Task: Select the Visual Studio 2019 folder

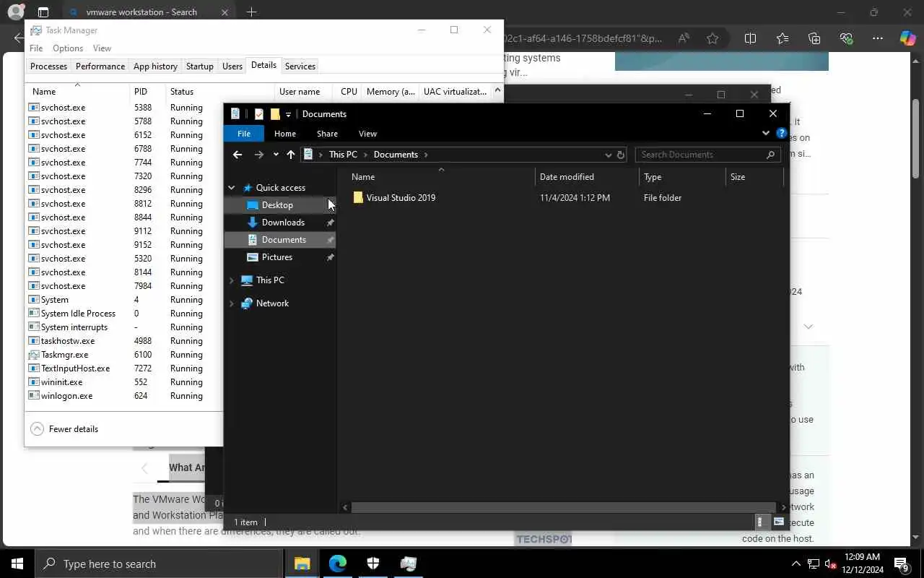Action: pyautogui.click(x=401, y=198)
